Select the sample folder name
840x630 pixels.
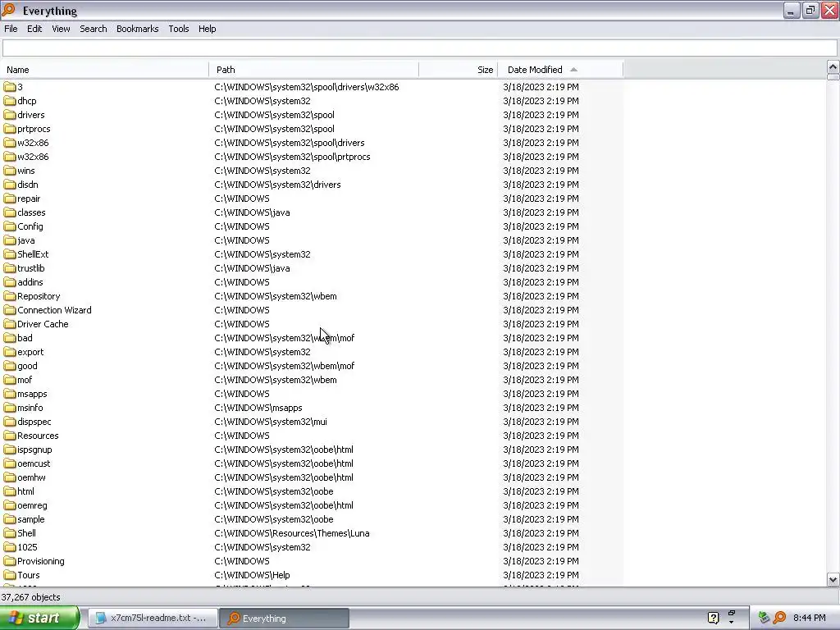pos(31,519)
